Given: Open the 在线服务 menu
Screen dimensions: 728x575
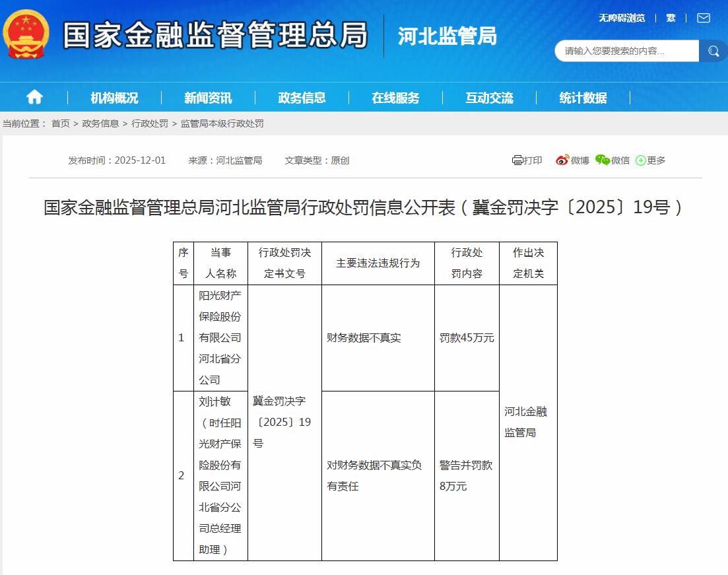Looking at the screenshot, I should pyautogui.click(x=395, y=98).
